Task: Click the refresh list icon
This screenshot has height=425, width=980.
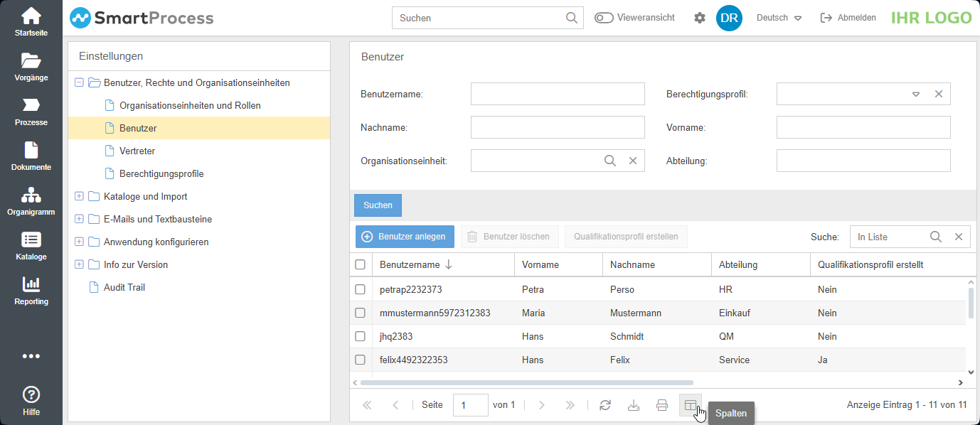Action: [605, 405]
